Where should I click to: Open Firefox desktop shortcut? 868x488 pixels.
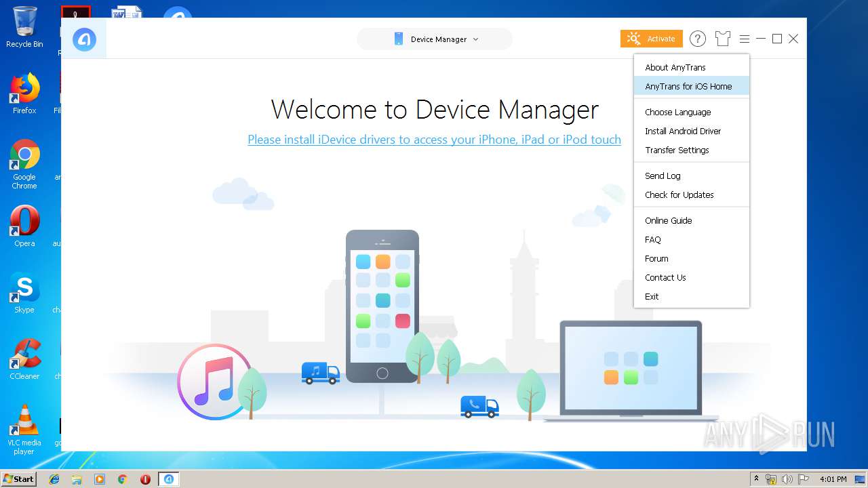(x=24, y=94)
